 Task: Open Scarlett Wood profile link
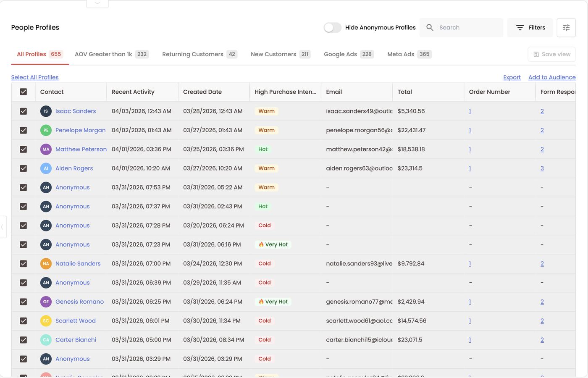[76, 321]
